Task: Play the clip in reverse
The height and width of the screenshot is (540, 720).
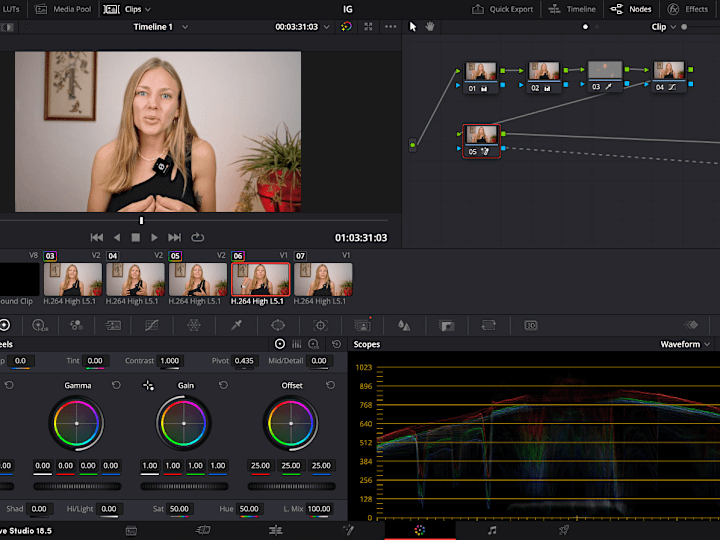Action: coord(117,237)
